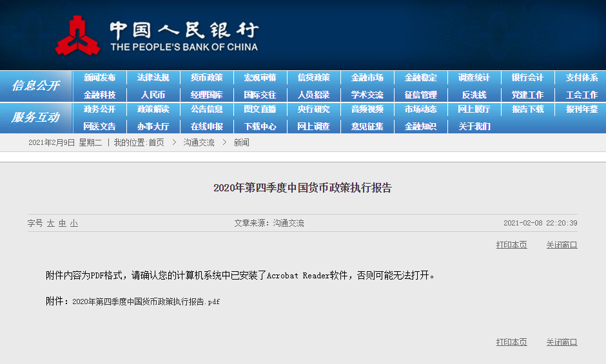Screen dimensions: 606x364
Task: Open the 关于我们 menu item
Action: coord(474,126)
